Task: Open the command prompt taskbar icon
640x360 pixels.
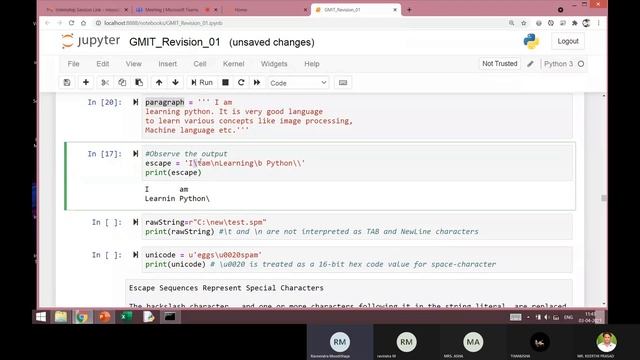Action: (170, 317)
